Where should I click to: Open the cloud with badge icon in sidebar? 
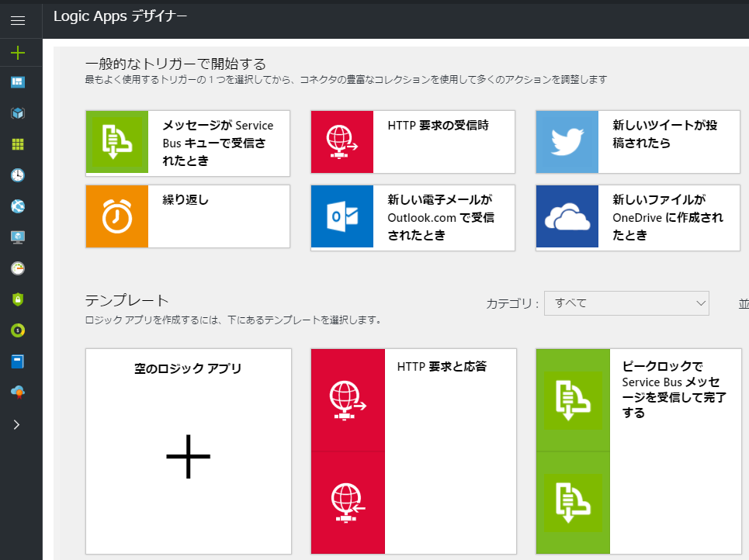tap(18, 392)
